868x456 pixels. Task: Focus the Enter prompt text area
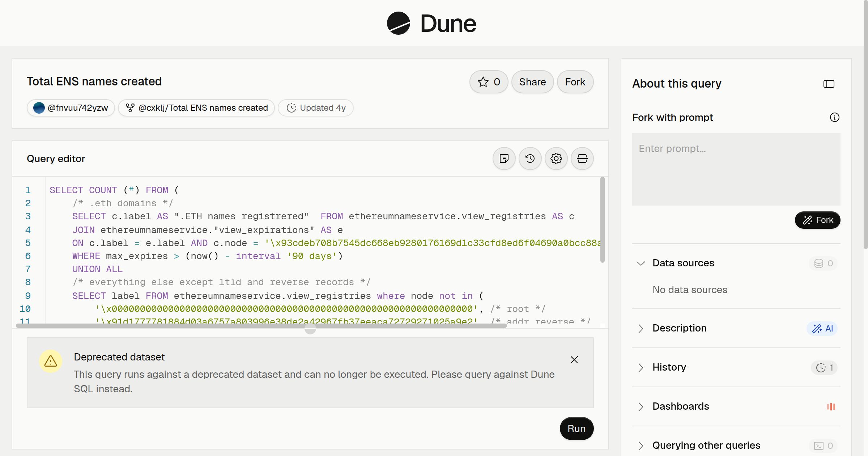pyautogui.click(x=736, y=169)
